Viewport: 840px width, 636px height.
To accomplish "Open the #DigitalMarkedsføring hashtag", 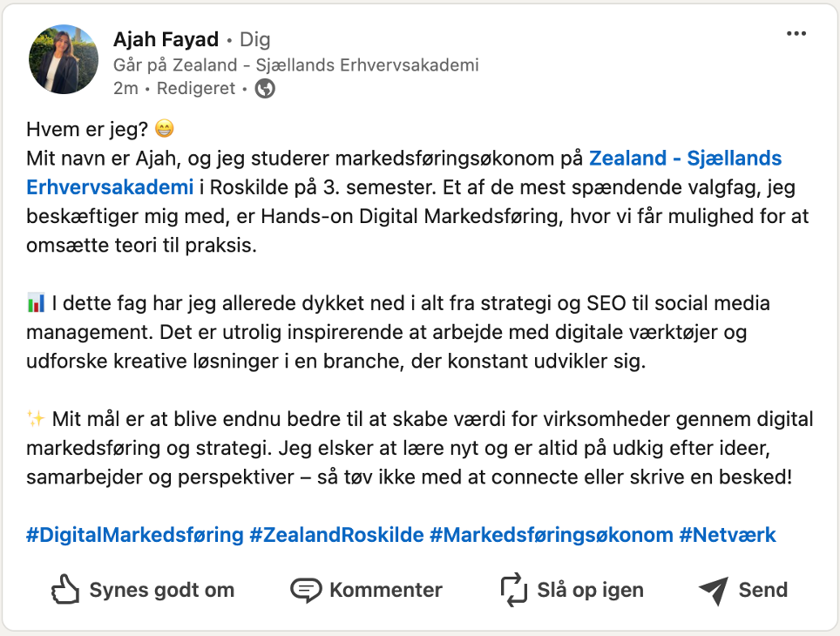I will [135, 534].
